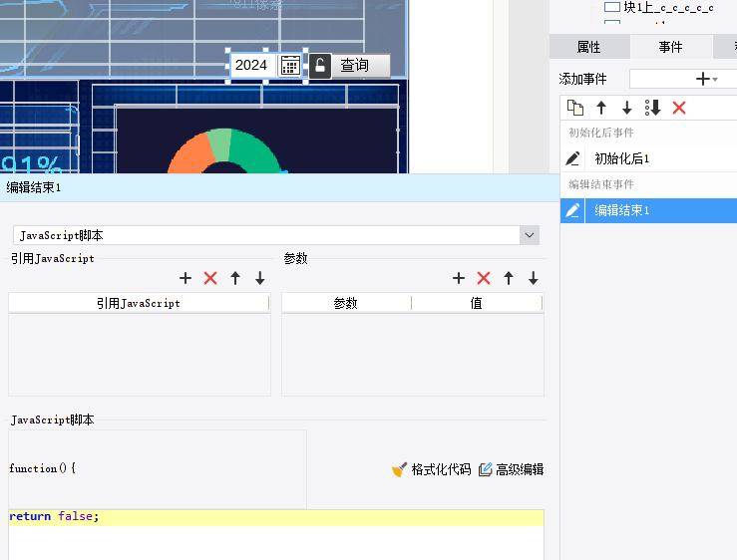This screenshot has width=737, height=560.
Task: Move selected 参数 row down
Action: (534, 278)
